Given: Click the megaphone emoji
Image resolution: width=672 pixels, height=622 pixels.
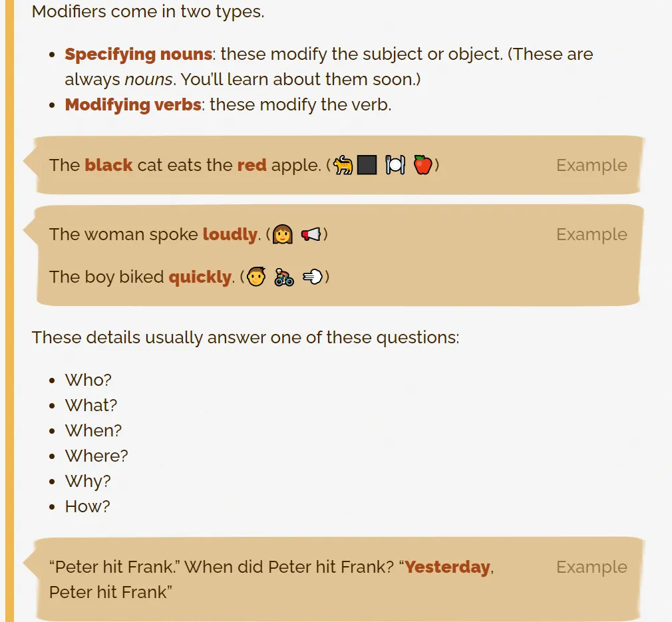Looking at the screenshot, I should [311, 234].
